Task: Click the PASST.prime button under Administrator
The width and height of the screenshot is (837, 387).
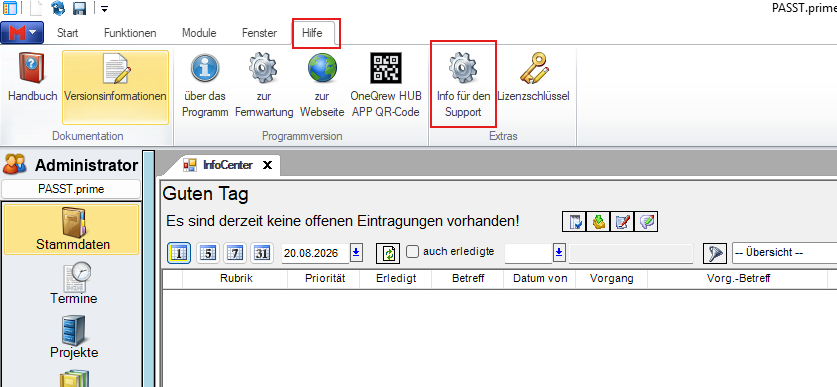Action: (x=71, y=189)
